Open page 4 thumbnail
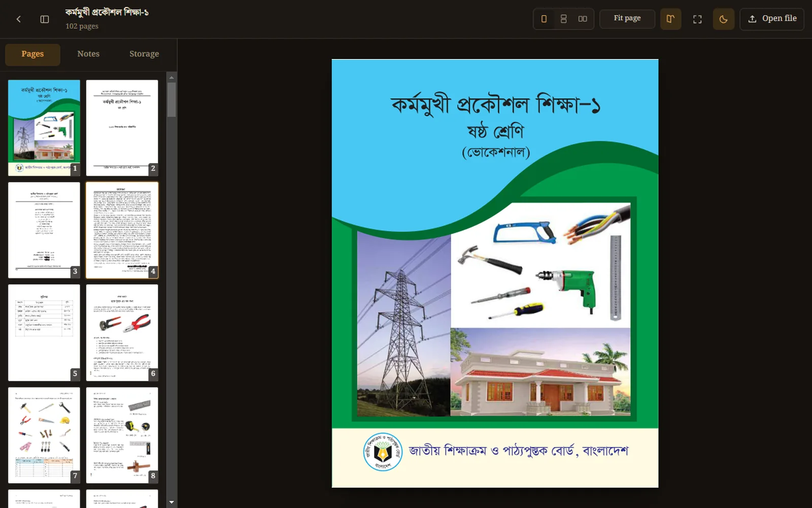This screenshot has width=812, height=508. point(122,230)
